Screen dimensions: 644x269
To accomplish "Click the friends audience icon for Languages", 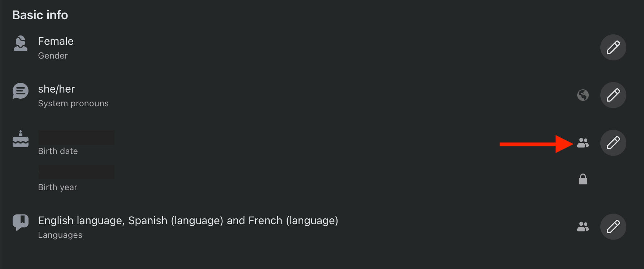I will (x=583, y=227).
